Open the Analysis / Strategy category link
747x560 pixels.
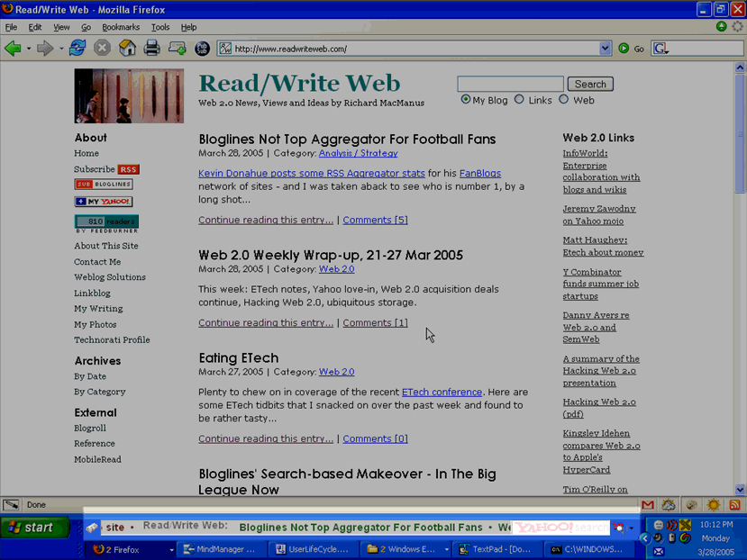point(358,153)
